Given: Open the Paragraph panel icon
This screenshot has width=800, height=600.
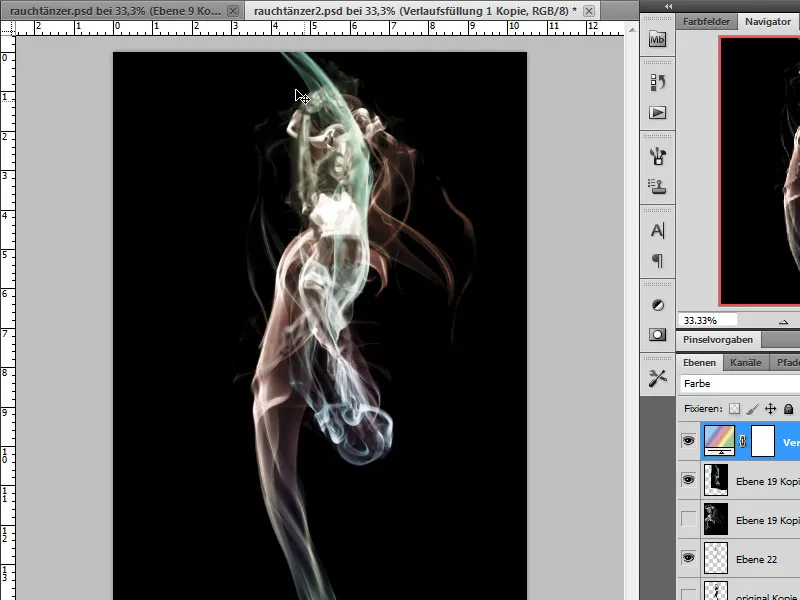Looking at the screenshot, I should click(x=657, y=261).
